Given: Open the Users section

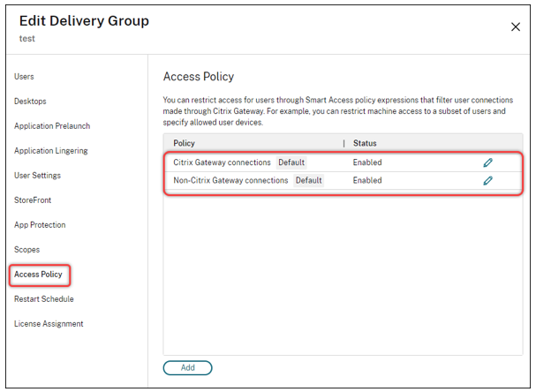Looking at the screenshot, I should click(25, 77).
